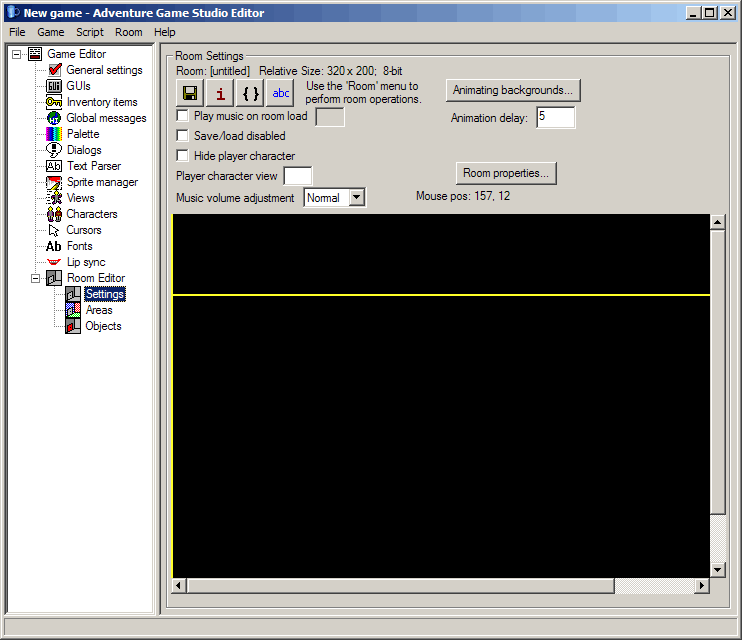Click the black room background canvas
Screen dimensions: 742x640
coord(441,396)
